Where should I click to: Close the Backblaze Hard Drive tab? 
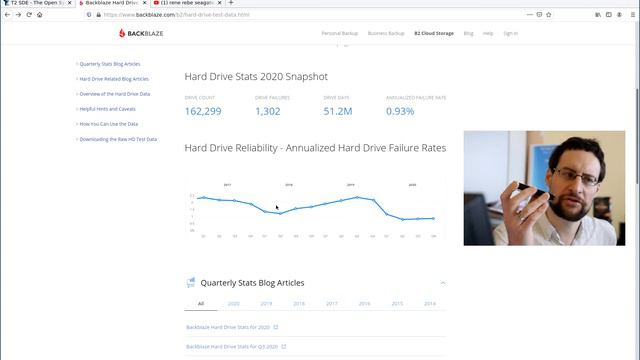[x=144, y=3]
